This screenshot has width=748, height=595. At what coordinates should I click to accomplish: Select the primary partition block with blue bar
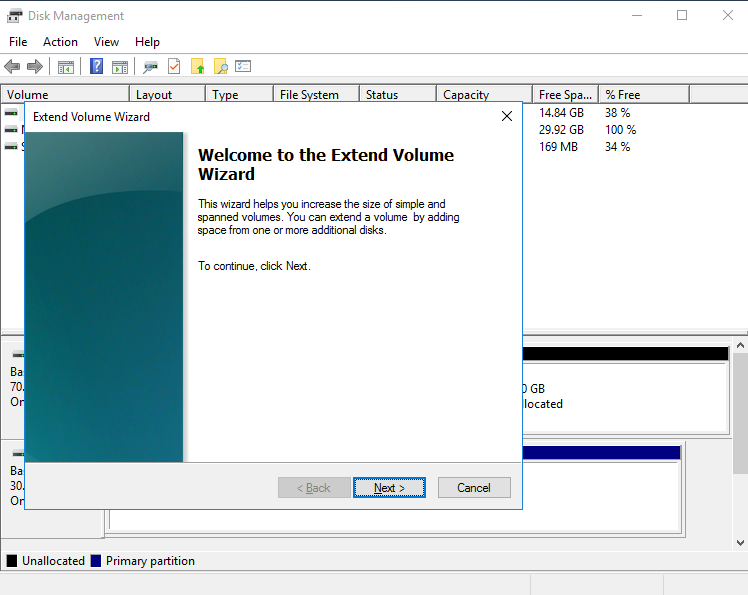(602, 489)
